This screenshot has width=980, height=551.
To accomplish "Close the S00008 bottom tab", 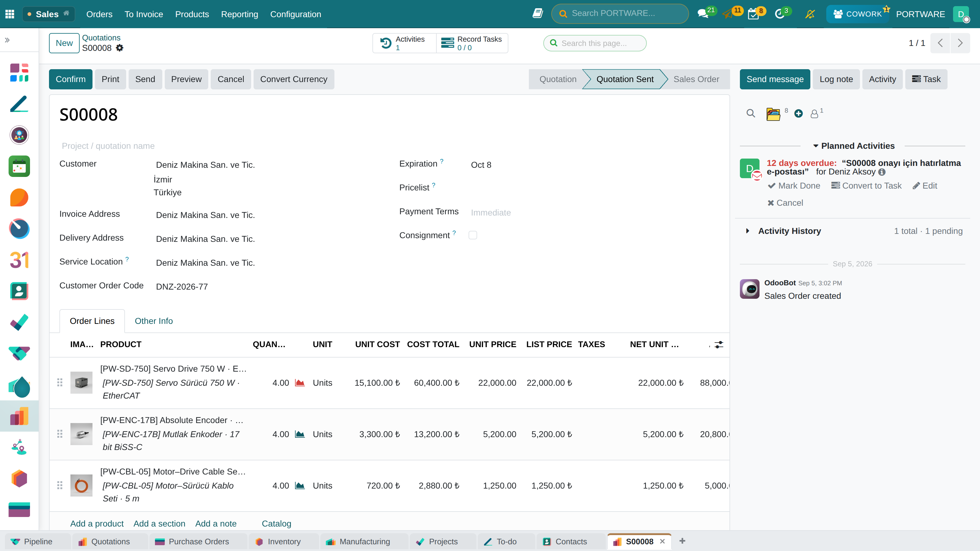I will 662,541.
